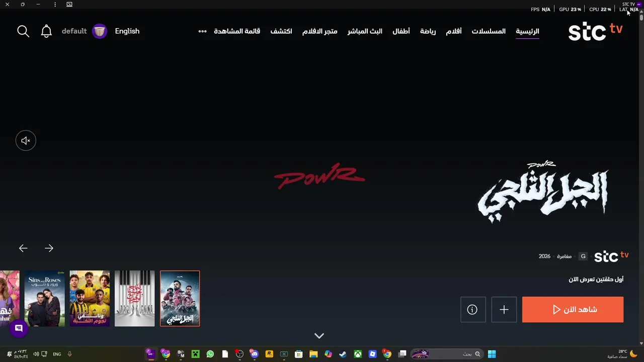Open the default profile avatar
The image size is (644, 362).
point(100,31)
